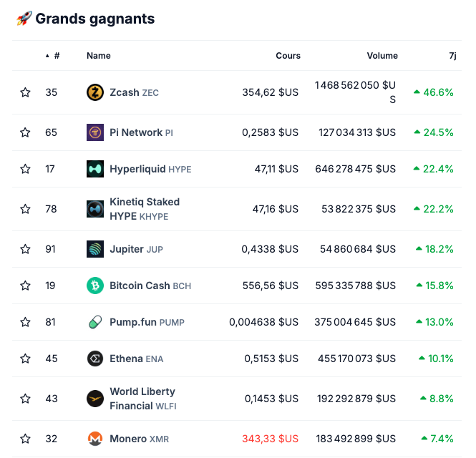Click the Jupiter coin logo icon

[95, 249]
